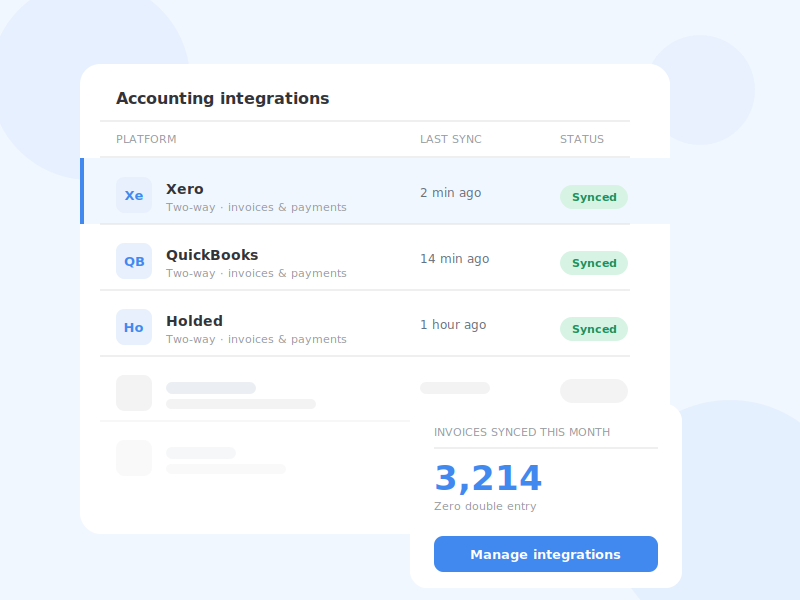Click the Holded 'Ho' platform icon

coord(134,327)
